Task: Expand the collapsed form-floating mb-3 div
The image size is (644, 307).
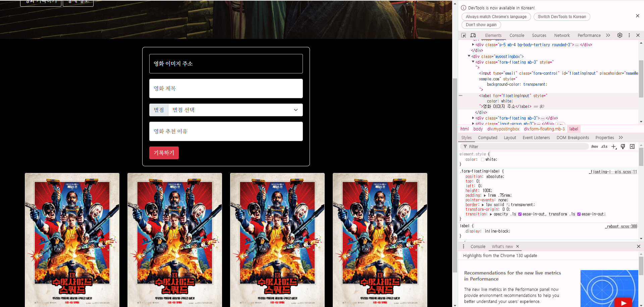Action: [473, 118]
